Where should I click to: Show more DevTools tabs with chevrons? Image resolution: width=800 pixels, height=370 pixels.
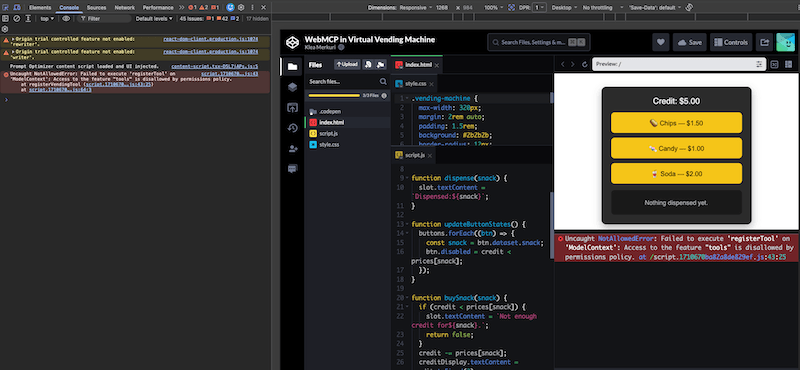pyautogui.click(x=182, y=8)
